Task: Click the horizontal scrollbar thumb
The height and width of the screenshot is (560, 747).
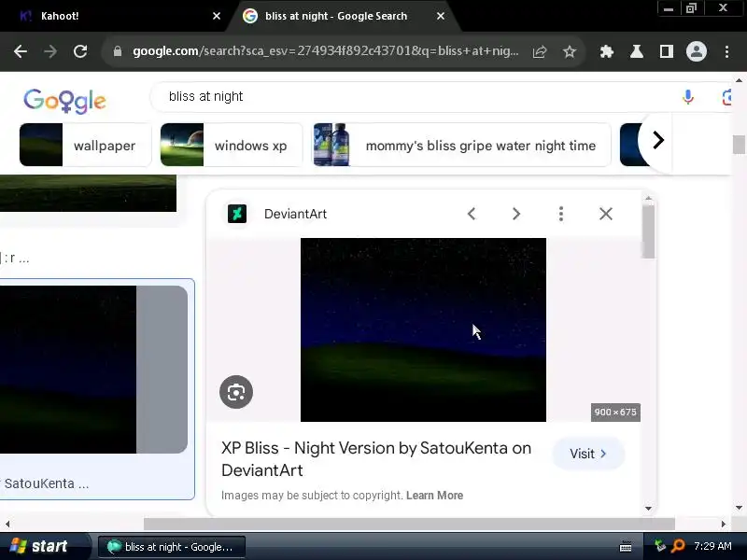Action: tap(409, 524)
